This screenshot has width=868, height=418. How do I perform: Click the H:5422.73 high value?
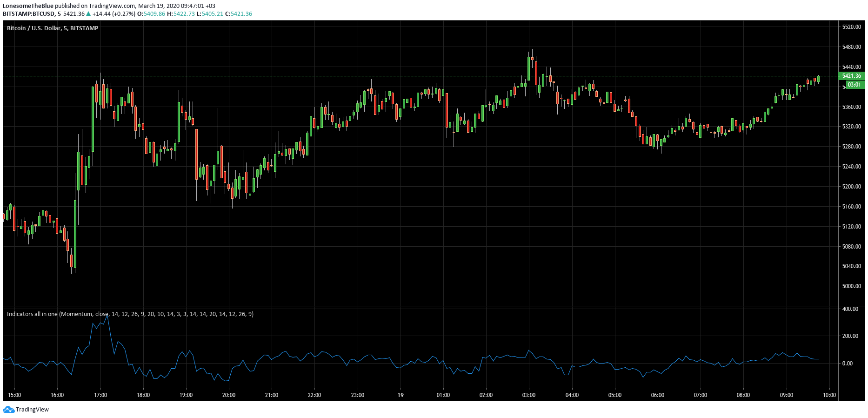coord(181,14)
